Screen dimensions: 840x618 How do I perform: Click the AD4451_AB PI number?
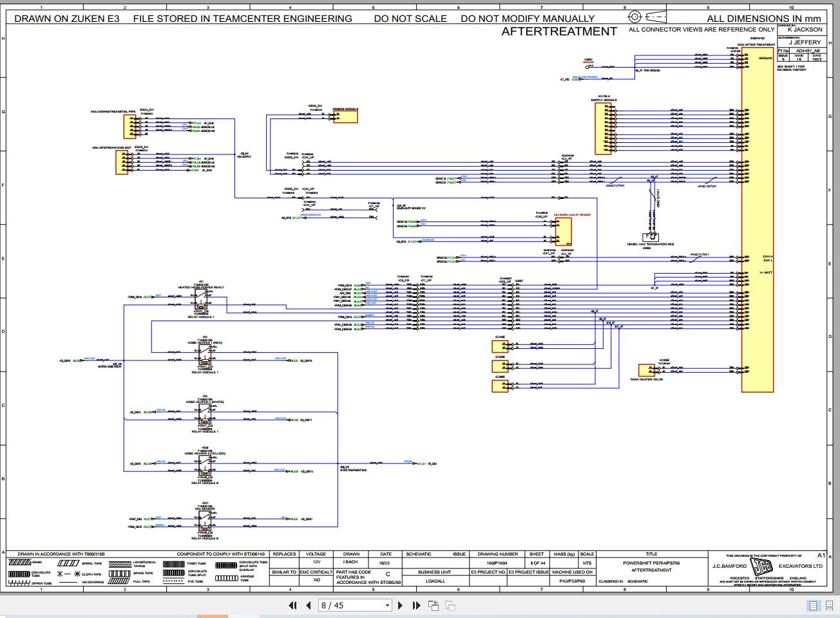pyautogui.click(x=808, y=50)
